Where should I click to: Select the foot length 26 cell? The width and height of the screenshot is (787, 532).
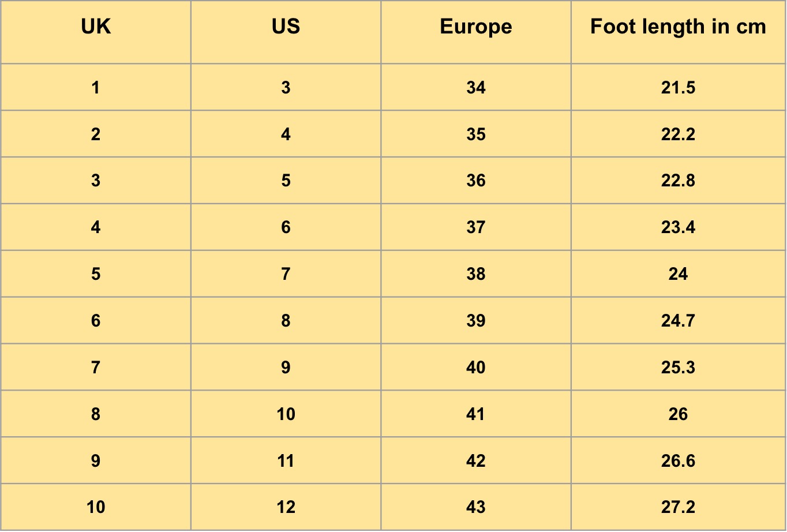tap(678, 414)
